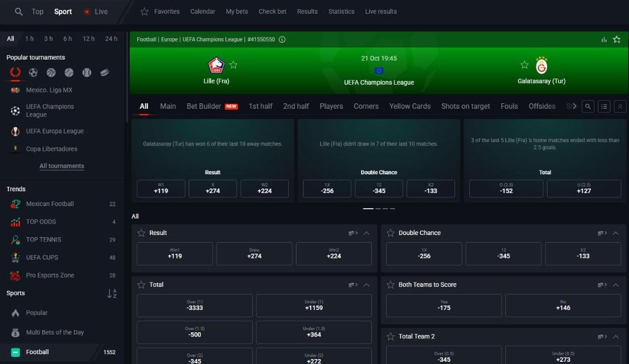The image size is (629, 364).
Task: Select the basketball icon in popular tournaments
Action: 51,73
